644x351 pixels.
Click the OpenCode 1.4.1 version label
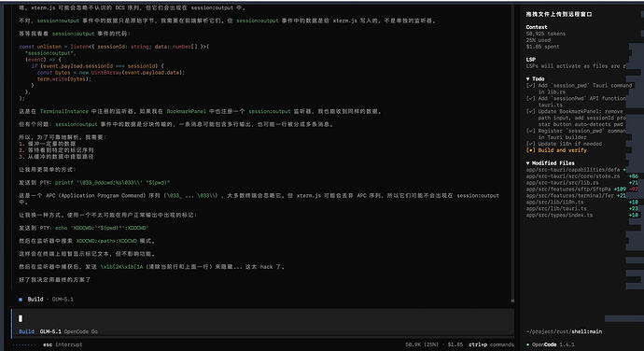pyautogui.click(x=553, y=344)
